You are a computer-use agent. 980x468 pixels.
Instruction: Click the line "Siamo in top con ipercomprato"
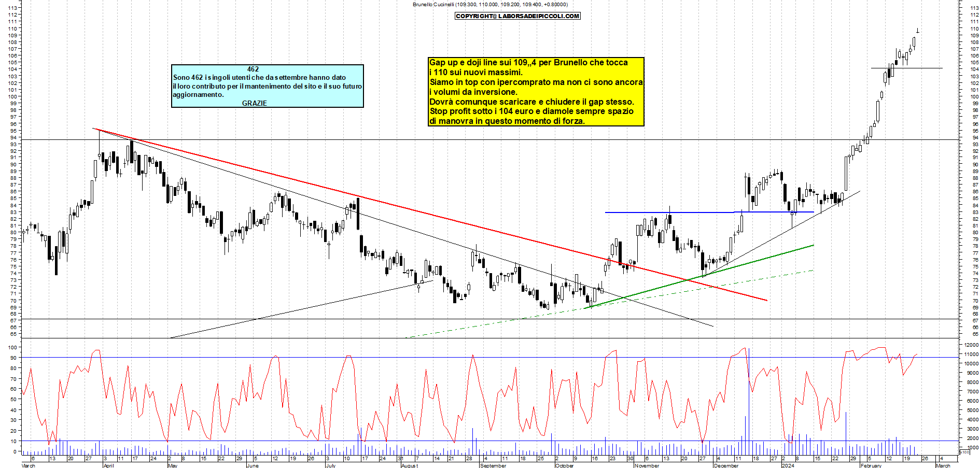click(536, 82)
